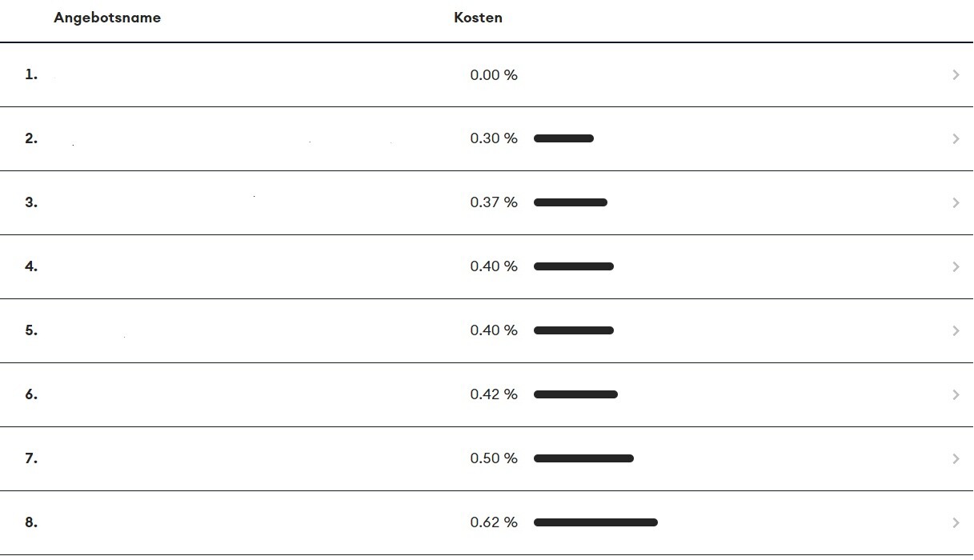Select the 0.30 % cost bar
Image resolution: width=974 pixels, height=560 pixels.
[563, 138]
